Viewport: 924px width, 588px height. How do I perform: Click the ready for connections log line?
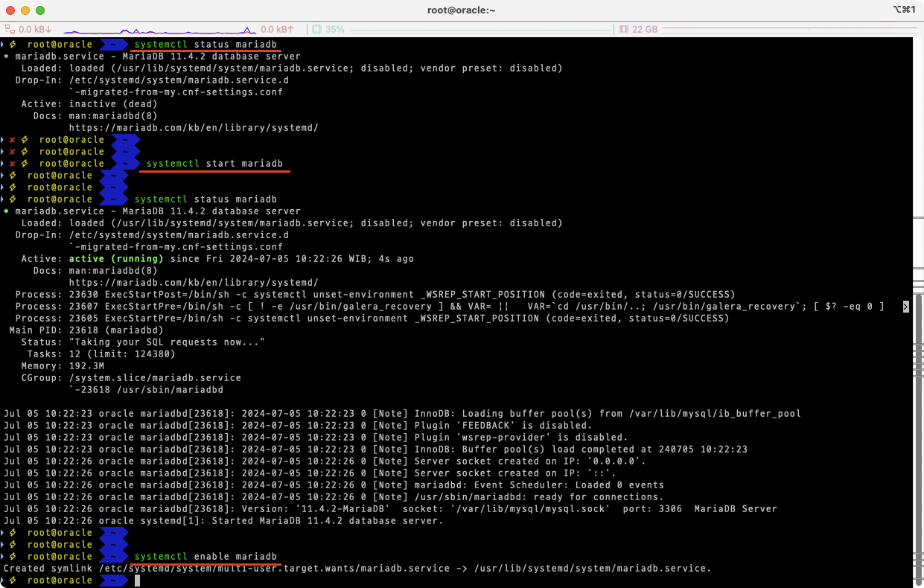pyautogui.click(x=334, y=497)
